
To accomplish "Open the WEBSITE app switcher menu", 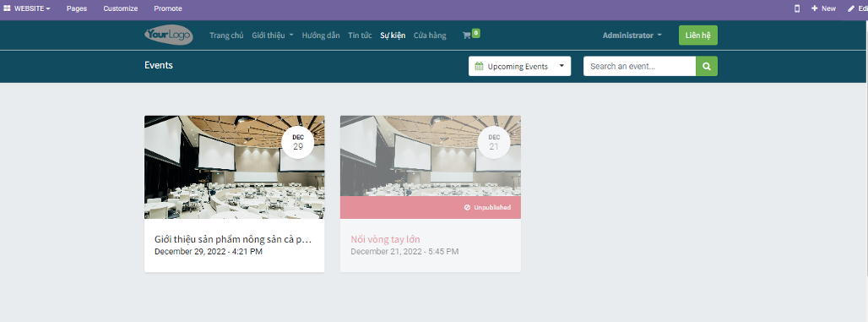I will [27, 8].
